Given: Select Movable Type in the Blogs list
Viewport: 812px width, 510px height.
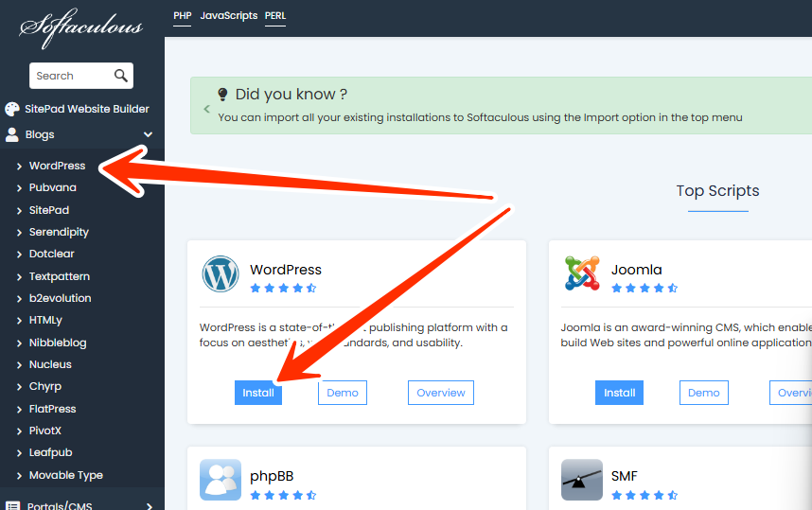Looking at the screenshot, I should 66,475.
